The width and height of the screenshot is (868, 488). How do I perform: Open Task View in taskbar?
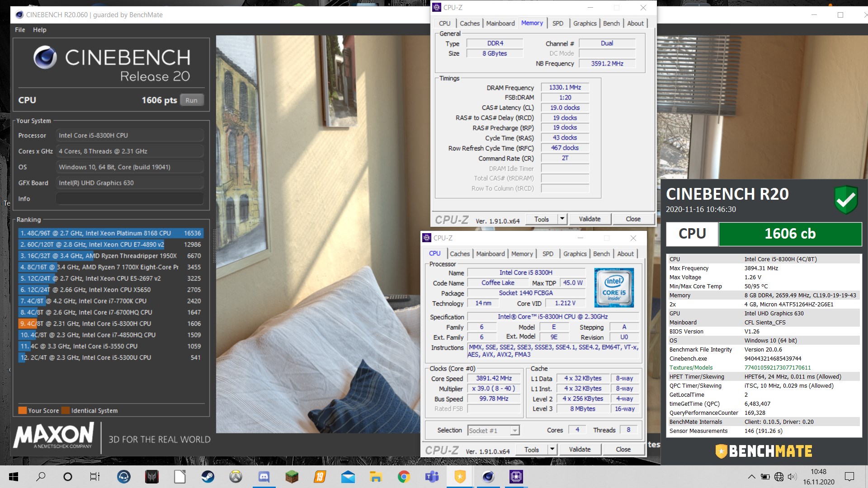coord(95,477)
